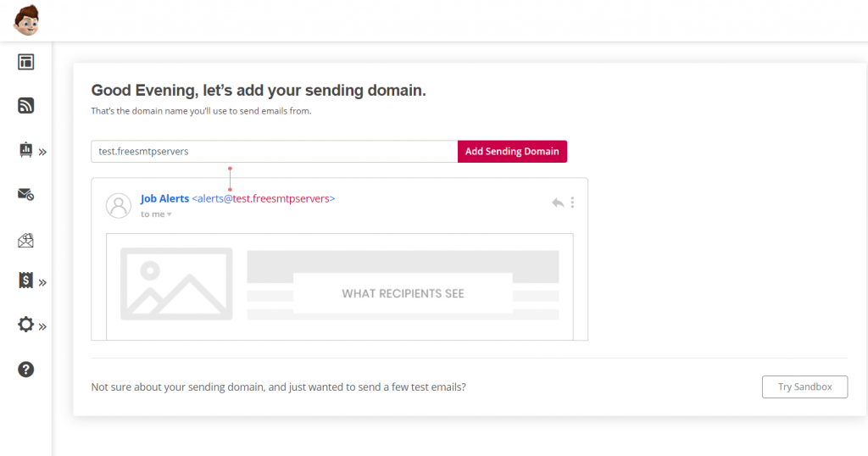
Task: Click the Try Sandbox button
Action: tap(804, 386)
